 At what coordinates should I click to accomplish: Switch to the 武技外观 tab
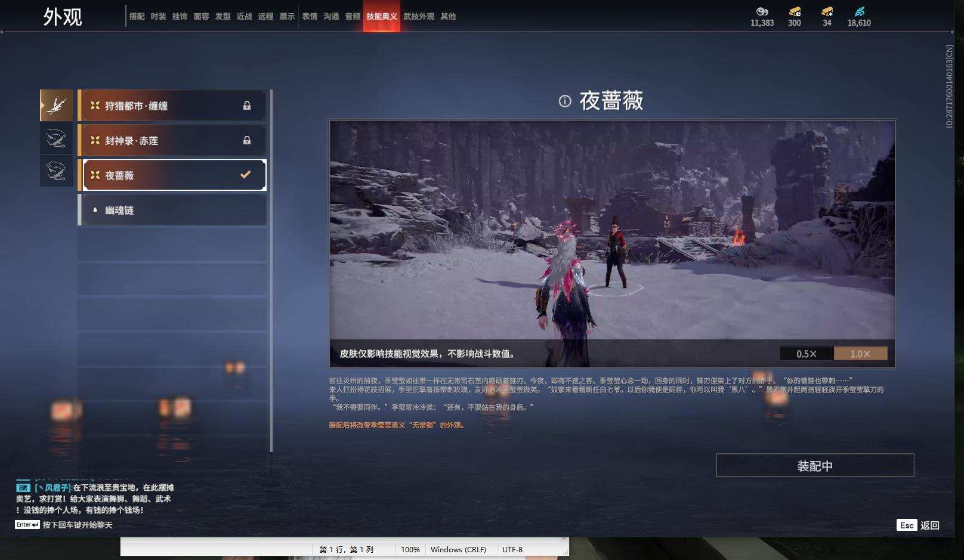pos(419,16)
